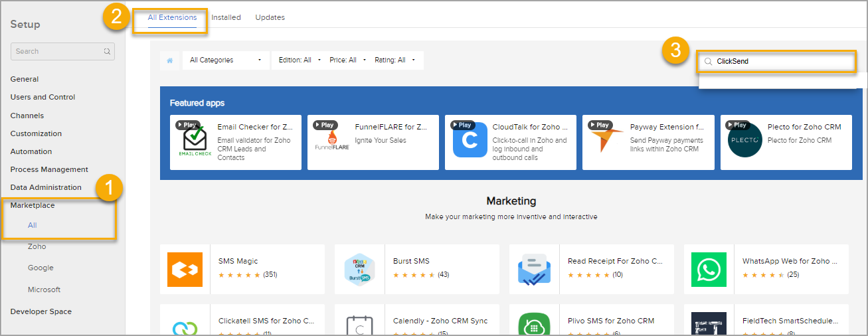Open the CloudTalk app icon
The height and width of the screenshot is (336, 868).
470,141
